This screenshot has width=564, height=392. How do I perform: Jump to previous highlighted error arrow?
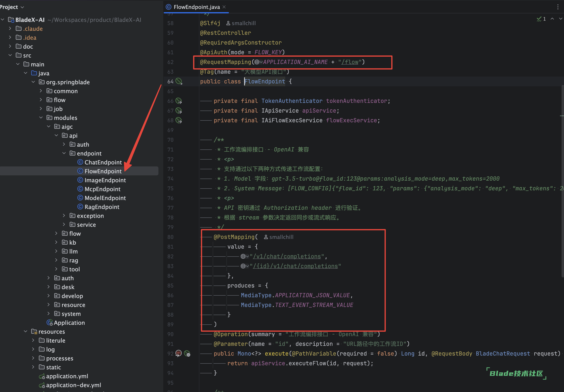552,19
